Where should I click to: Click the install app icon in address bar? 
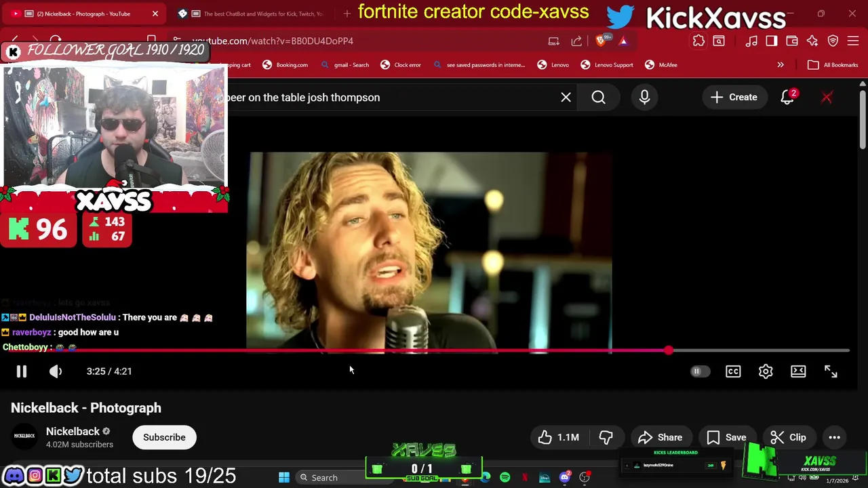pyautogui.click(x=554, y=41)
